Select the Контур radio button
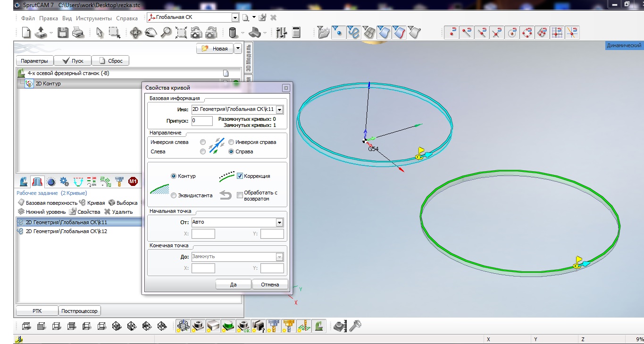The width and height of the screenshot is (644, 344). coord(174,176)
